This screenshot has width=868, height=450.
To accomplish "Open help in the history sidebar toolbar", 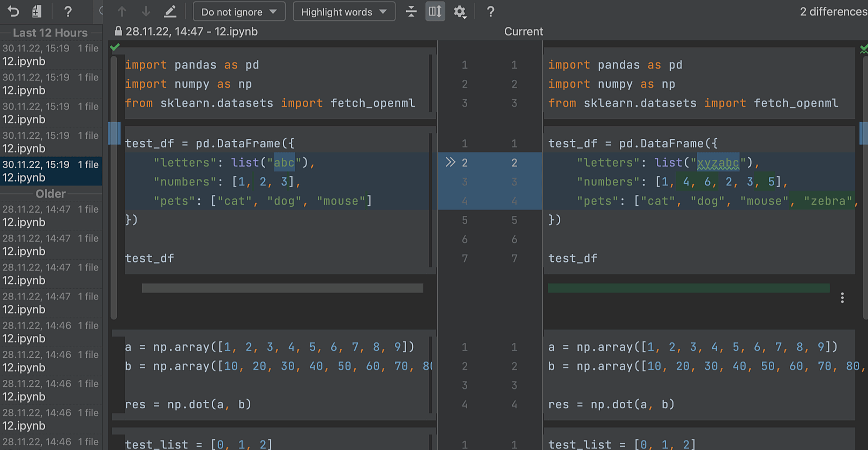I will coord(68,11).
